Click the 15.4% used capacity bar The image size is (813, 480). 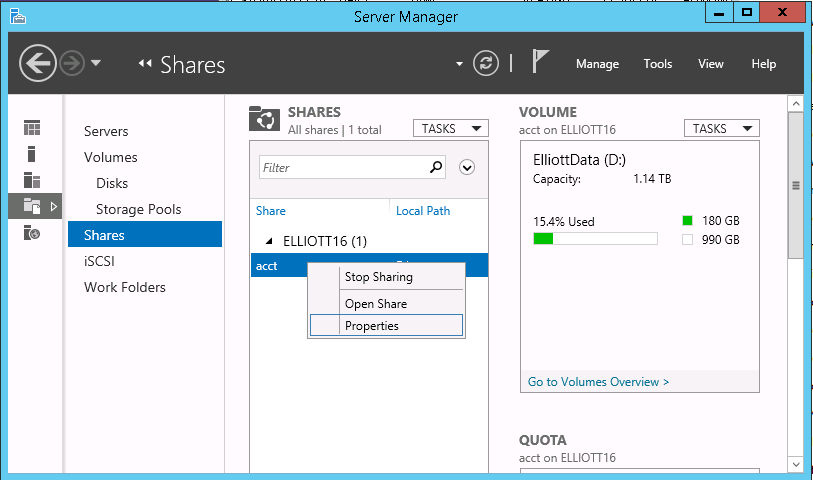(595, 238)
